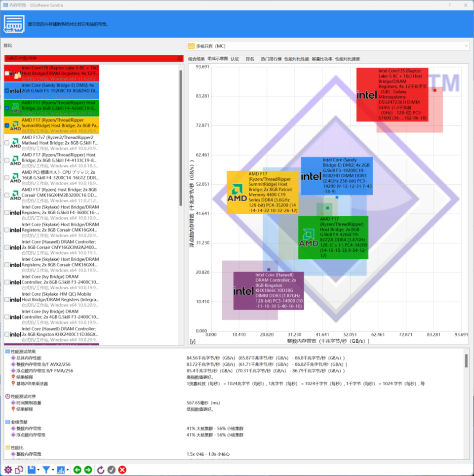The width and height of the screenshot is (474, 476).
Task: Click the diamond icon beside 时间复制容量
Action: [x=13, y=403]
